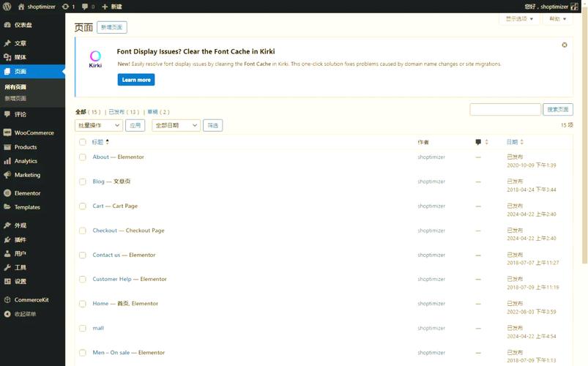Open Marketing in the sidebar menu
Viewport: 588px width, 366px height.
pyautogui.click(x=27, y=175)
